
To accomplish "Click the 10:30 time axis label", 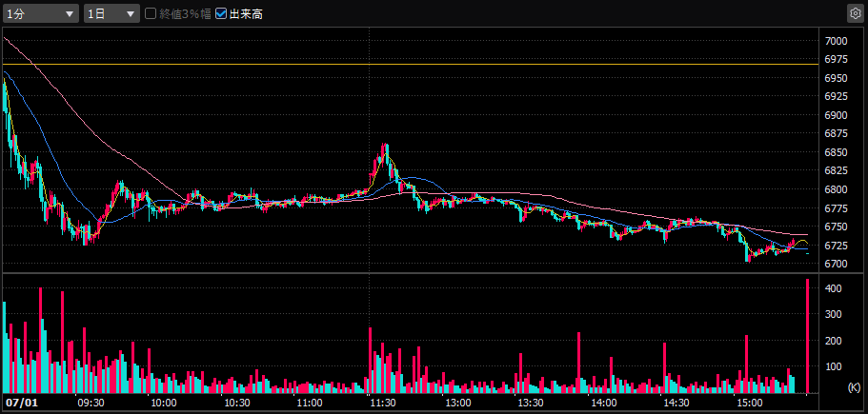I will (238, 403).
